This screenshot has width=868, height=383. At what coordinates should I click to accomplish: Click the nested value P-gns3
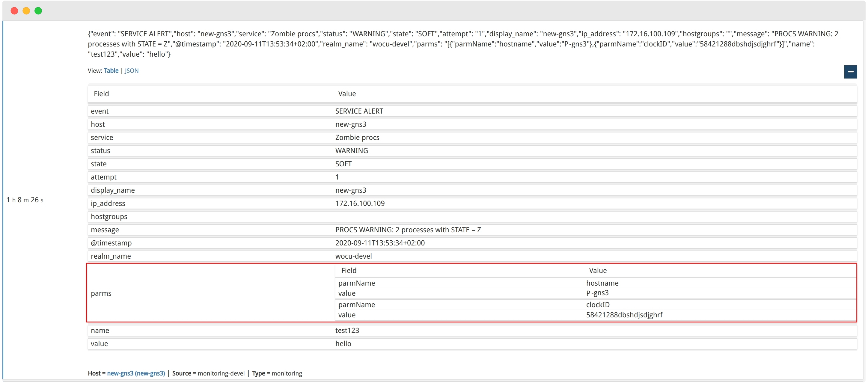[x=597, y=293]
